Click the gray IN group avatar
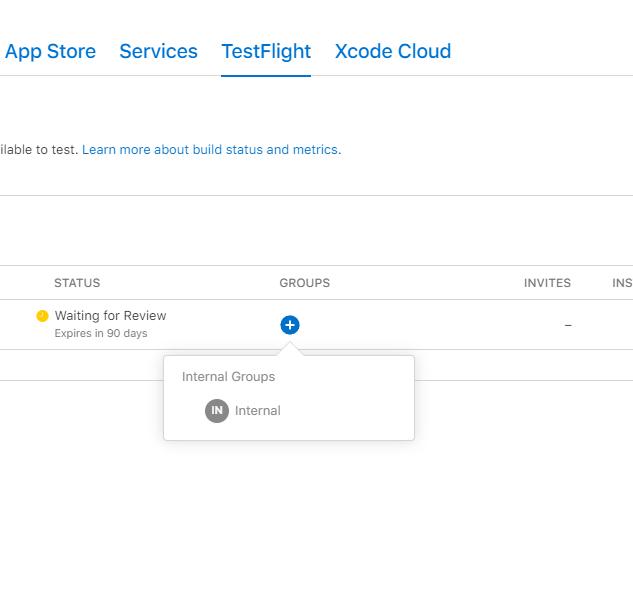Screen dimensions: 633x612 click(217, 411)
